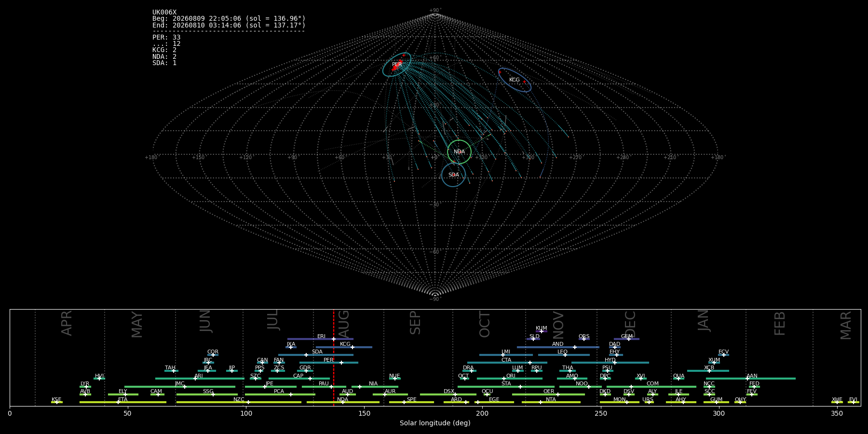Click the COM shower label
This screenshot has height=434, width=868.
tap(652, 384)
